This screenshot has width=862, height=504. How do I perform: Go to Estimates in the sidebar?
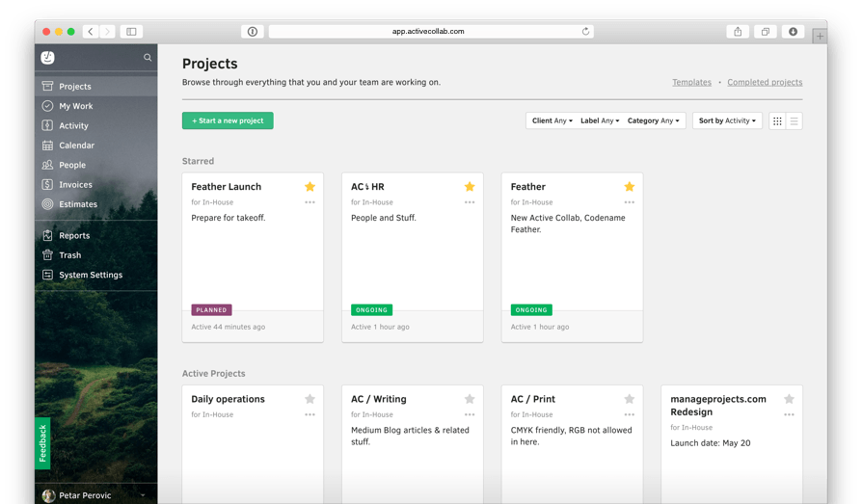tap(77, 204)
